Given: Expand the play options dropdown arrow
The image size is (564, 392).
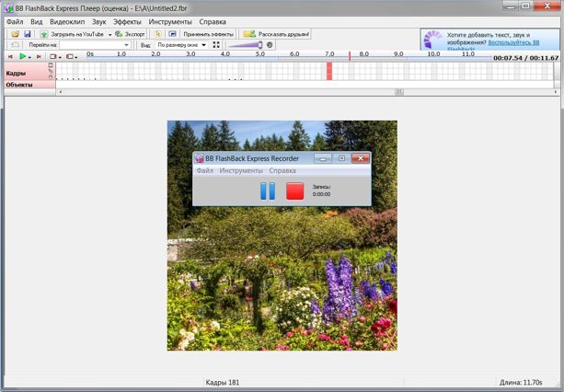Looking at the screenshot, I should click(29, 57).
